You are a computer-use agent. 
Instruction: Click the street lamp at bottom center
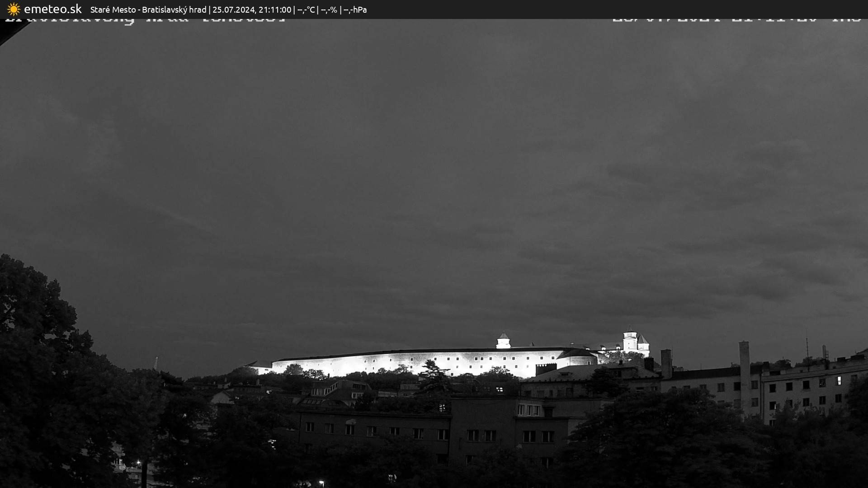pos(321,483)
